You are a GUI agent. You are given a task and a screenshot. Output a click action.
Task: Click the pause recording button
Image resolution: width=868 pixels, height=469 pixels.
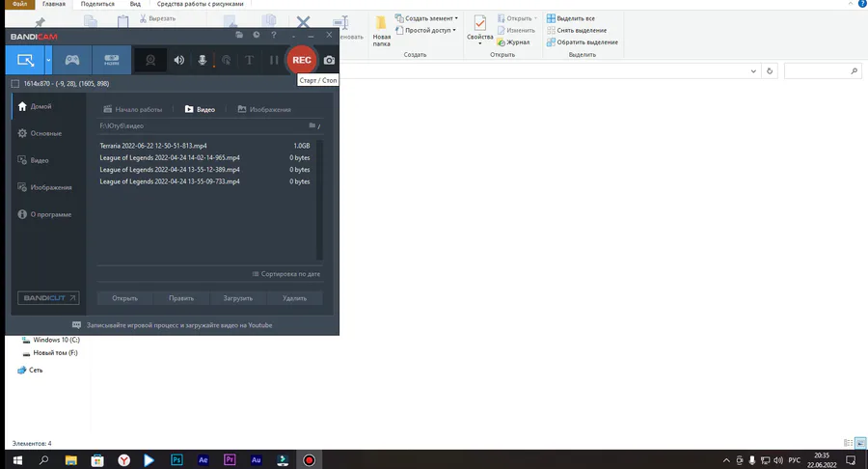[x=274, y=60]
